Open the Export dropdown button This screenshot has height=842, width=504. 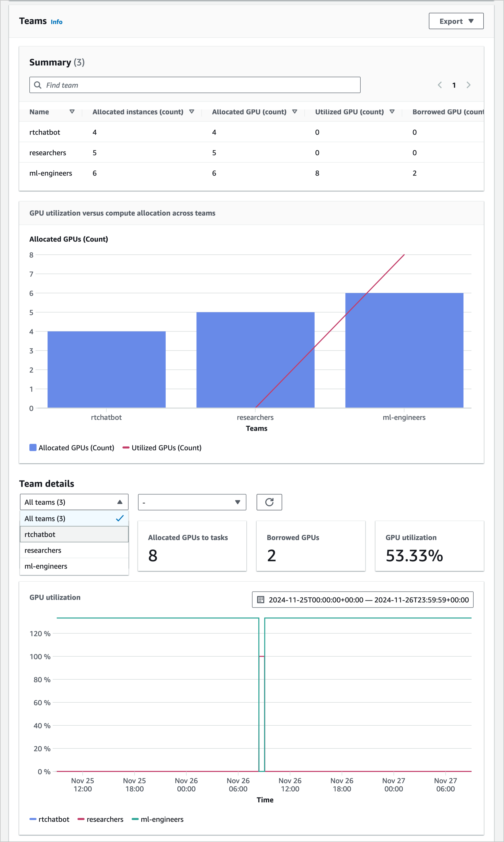pos(456,21)
